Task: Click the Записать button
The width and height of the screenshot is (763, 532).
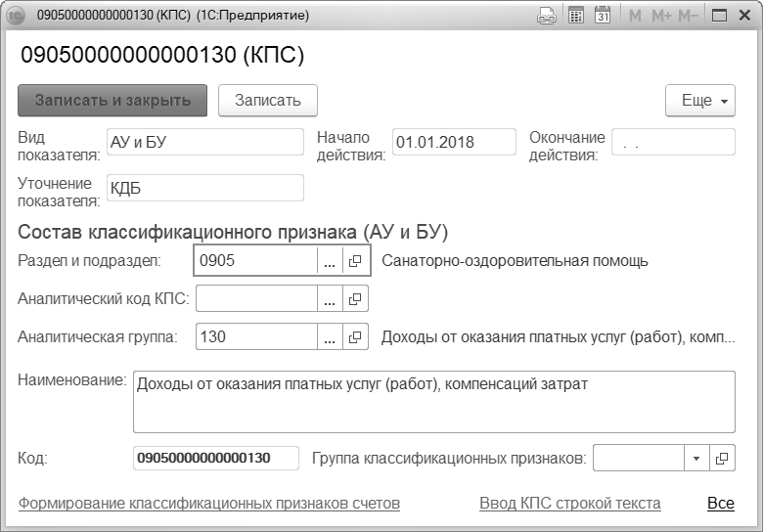Action: coord(268,100)
